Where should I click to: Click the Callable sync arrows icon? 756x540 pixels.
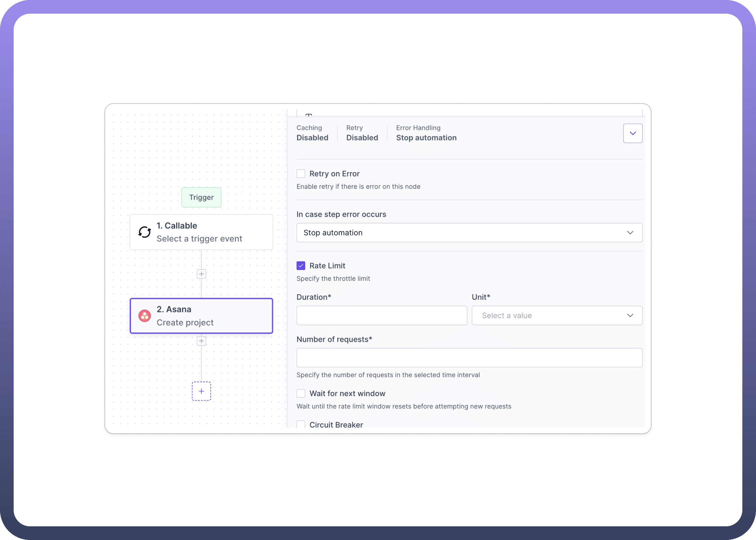click(144, 232)
